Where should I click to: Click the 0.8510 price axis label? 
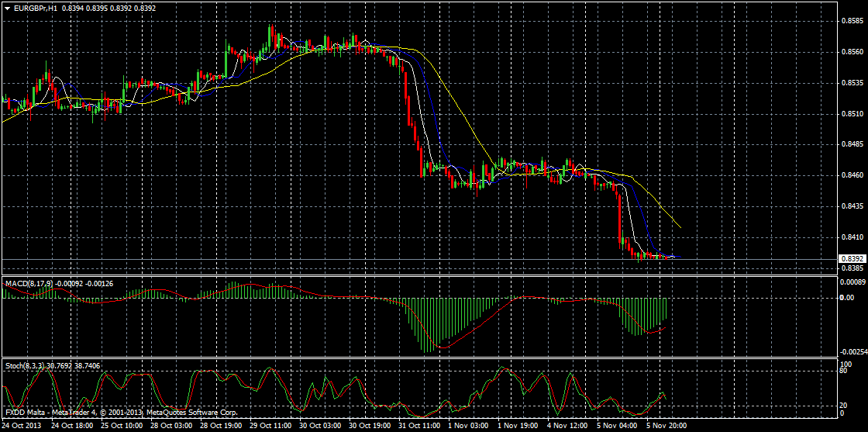click(852, 114)
